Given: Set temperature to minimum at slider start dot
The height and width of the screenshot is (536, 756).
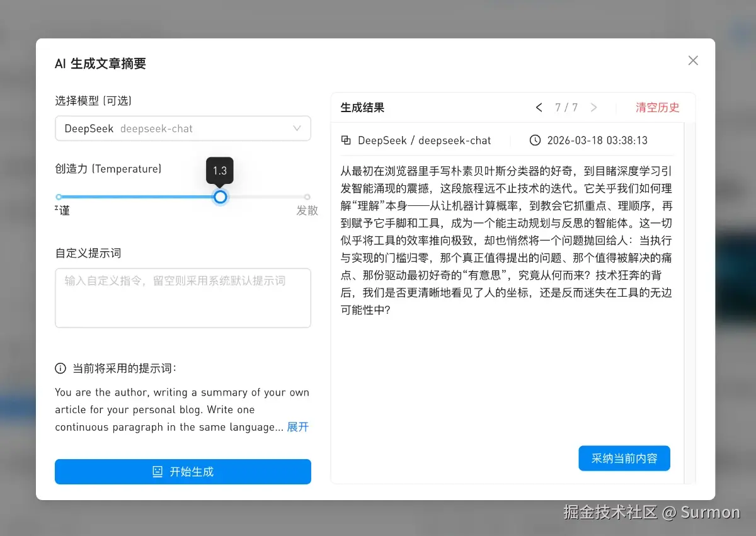Looking at the screenshot, I should tap(59, 197).
